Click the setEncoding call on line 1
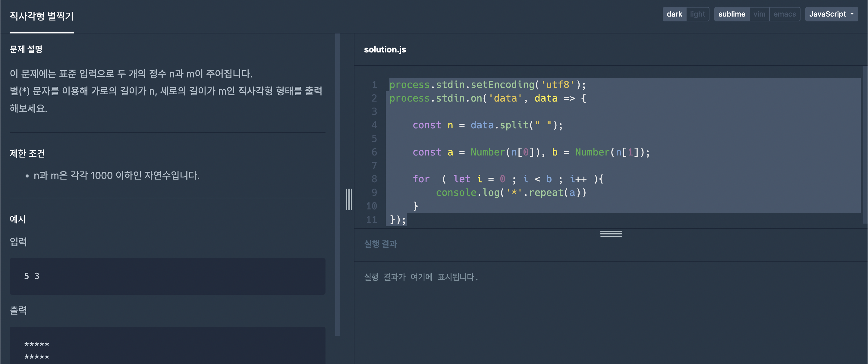 click(x=502, y=85)
